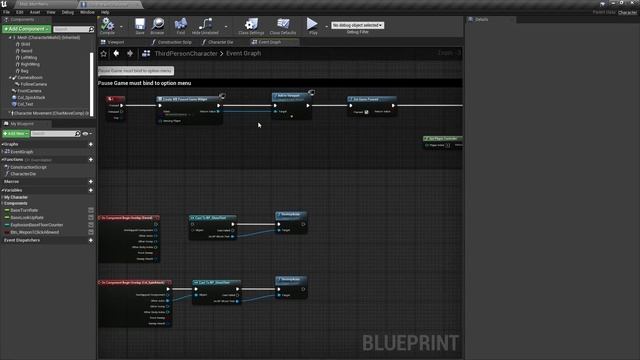Click the Add Component button
640x360 pixels.
pos(27,29)
